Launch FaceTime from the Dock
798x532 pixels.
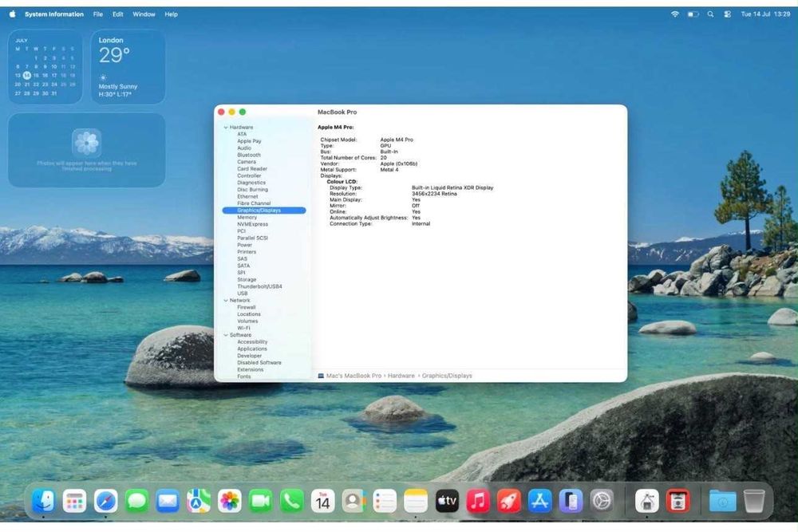point(261,501)
